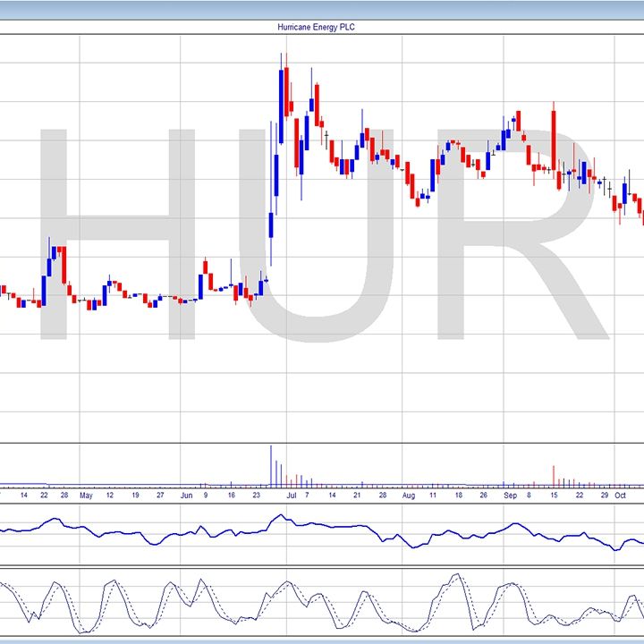Viewport: 644px width, 644px height.
Task: Click the Jul label on date axis
Action: 289,495
